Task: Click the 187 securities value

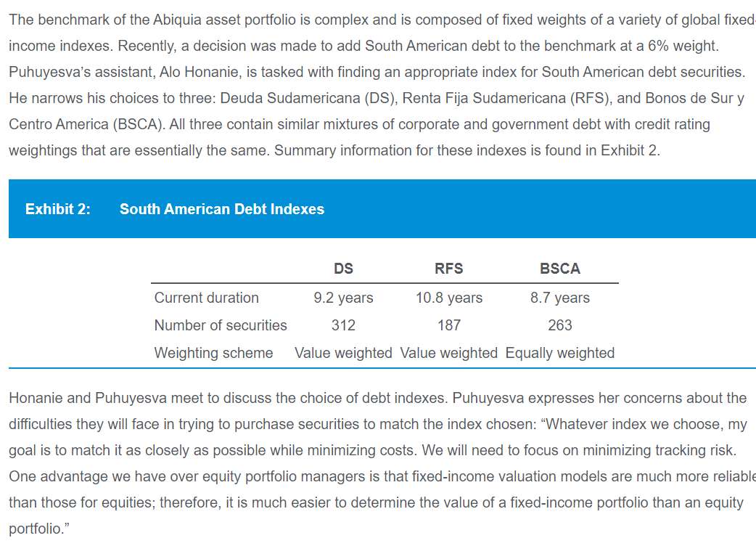Action: (449, 325)
